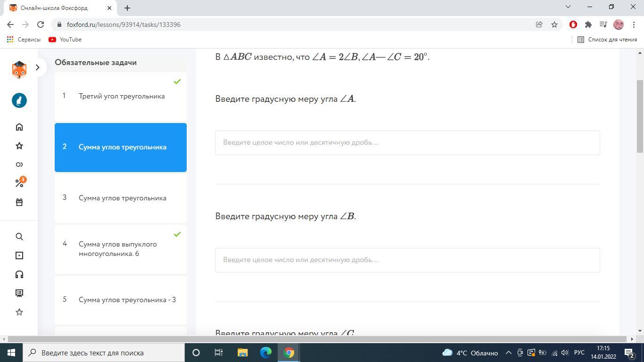644x362 pixels.
Task: Open task 1 Третий угол треугольника
Action: click(x=121, y=96)
